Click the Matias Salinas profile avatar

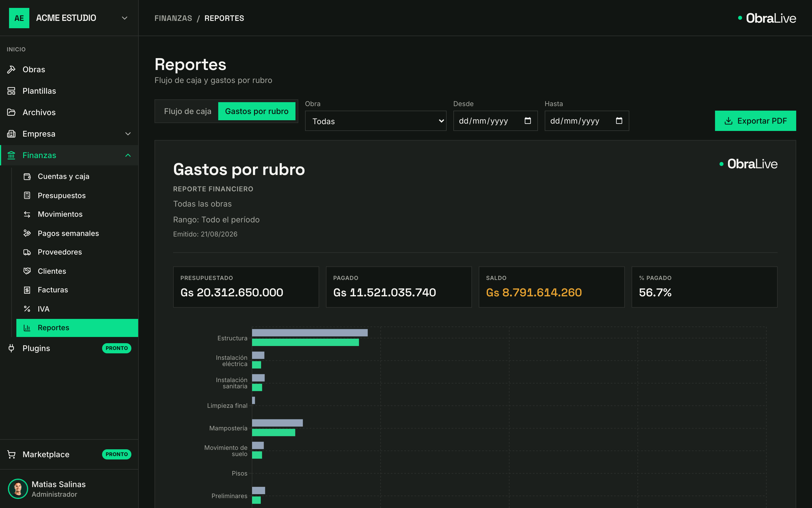(18, 489)
